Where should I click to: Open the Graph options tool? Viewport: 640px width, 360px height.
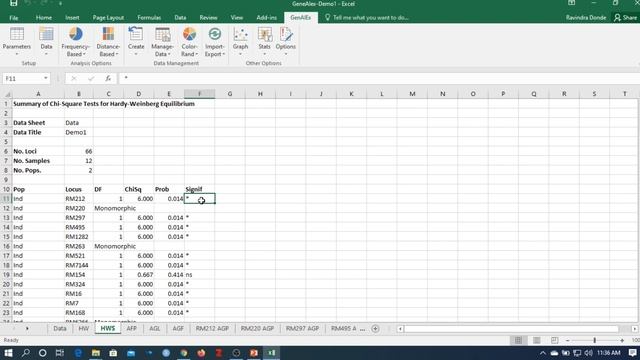pos(240,42)
